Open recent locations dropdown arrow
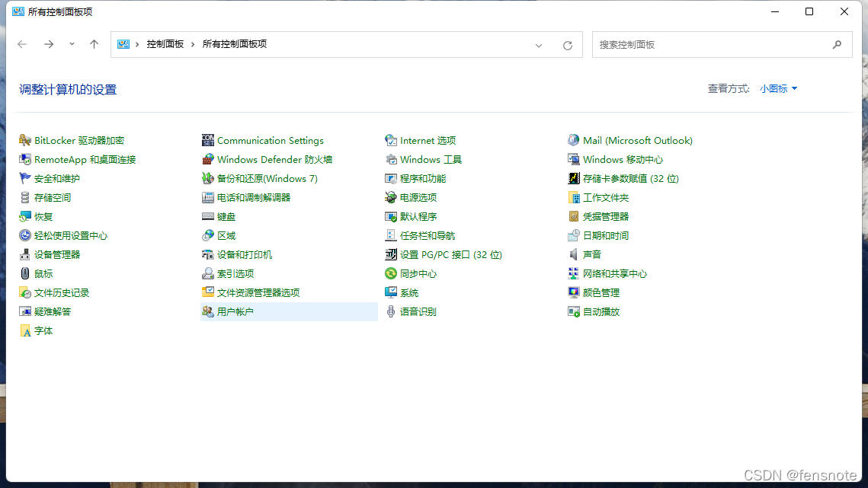Viewport: 868px width, 488px height. (72, 44)
